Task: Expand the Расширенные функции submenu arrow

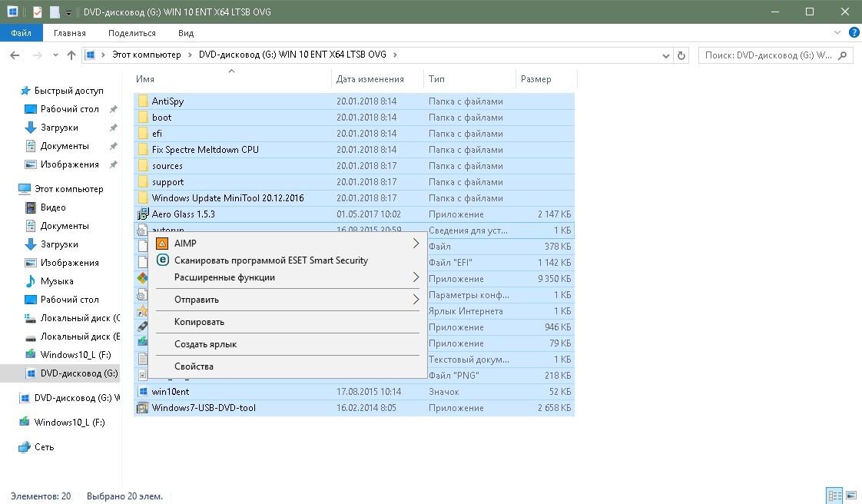Action: coord(416,277)
